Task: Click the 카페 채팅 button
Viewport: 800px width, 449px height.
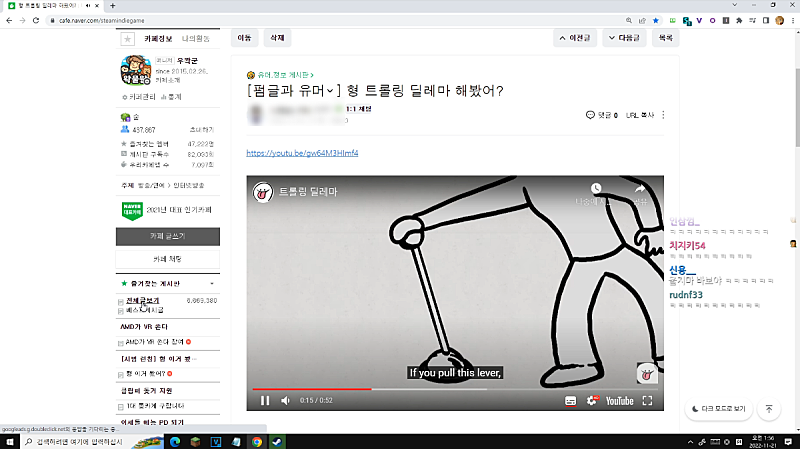Action: [x=168, y=259]
